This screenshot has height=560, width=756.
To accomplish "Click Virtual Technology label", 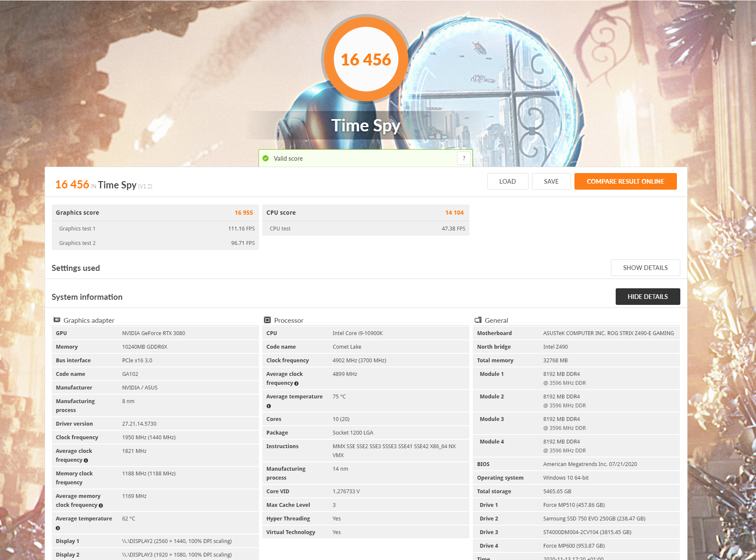I will (291, 532).
